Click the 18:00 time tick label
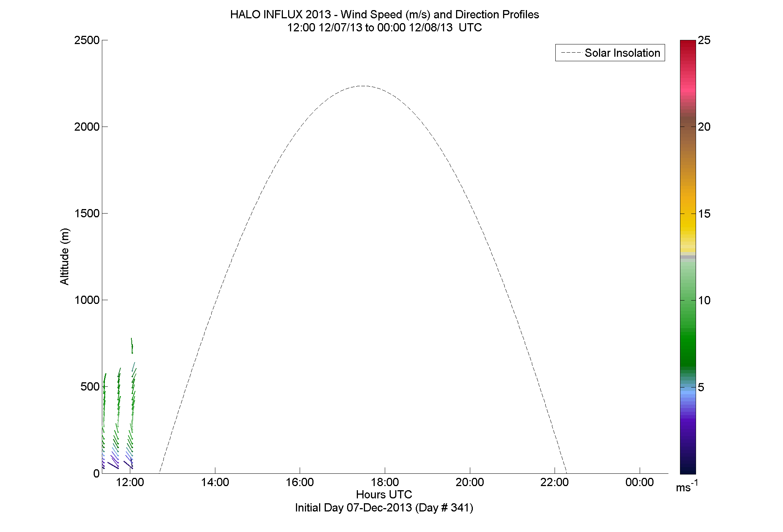Image resolution: width=783 pixels, height=532 pixels. click(x=385, y=482)
